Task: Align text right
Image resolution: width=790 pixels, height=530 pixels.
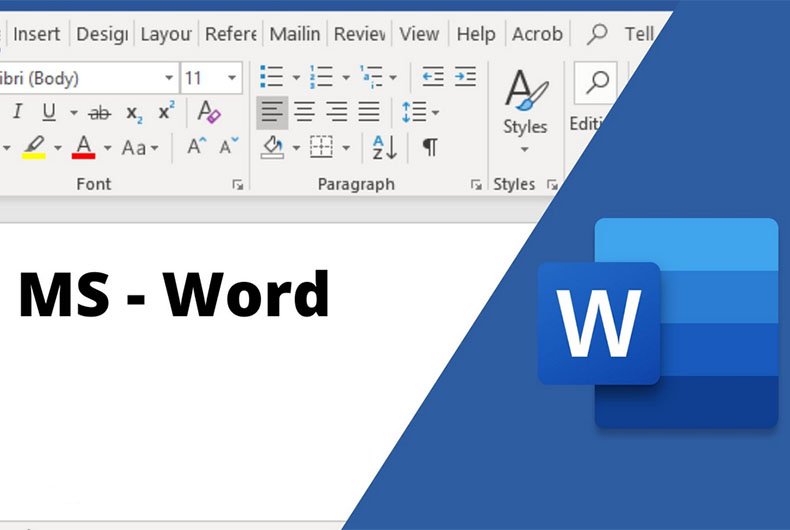Action: pos(337,112)
